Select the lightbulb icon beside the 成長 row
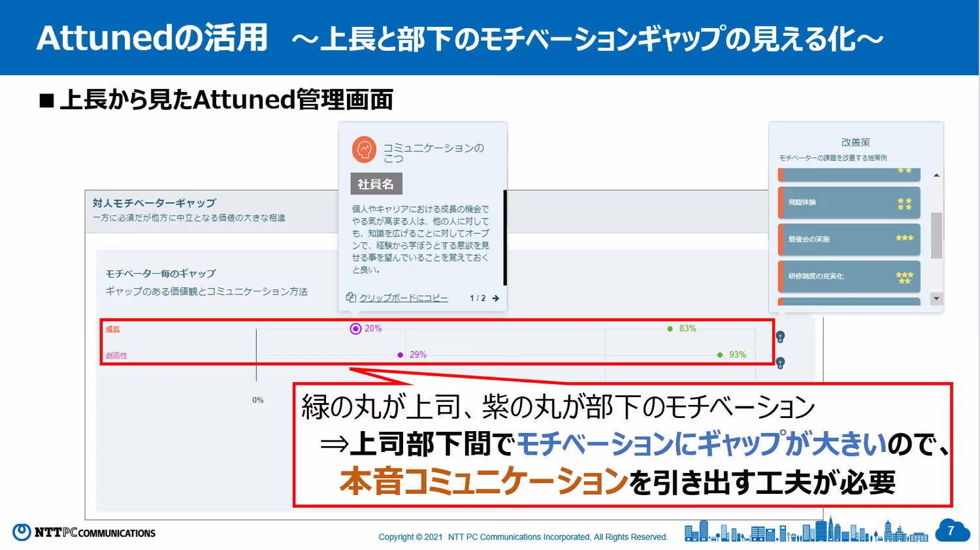 tap(780, 335)
